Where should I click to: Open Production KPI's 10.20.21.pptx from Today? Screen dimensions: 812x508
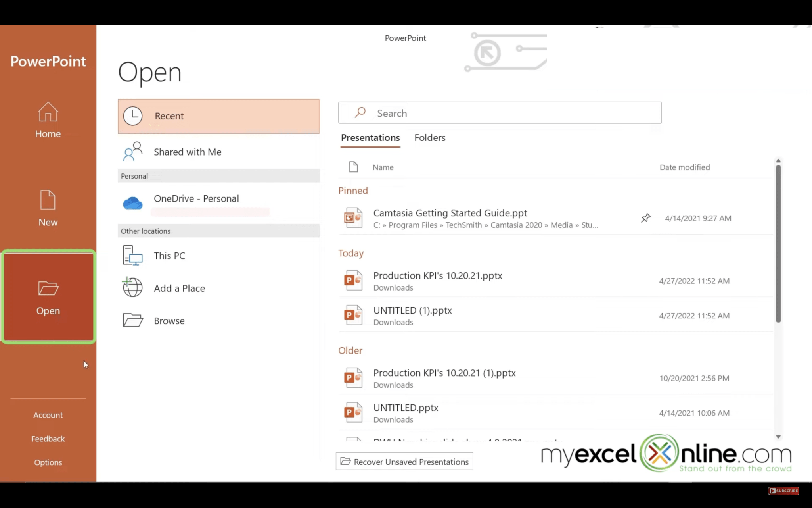click(x=437, y=275)
